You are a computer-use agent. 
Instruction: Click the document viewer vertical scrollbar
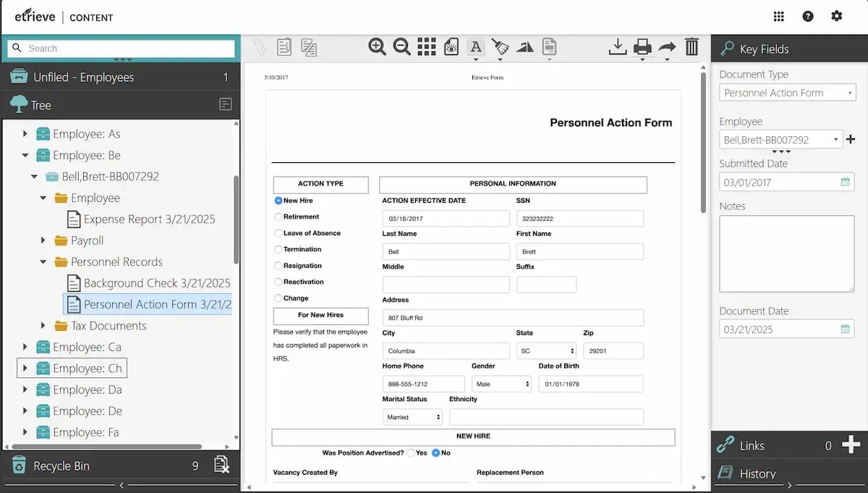(x=703, y=142)
